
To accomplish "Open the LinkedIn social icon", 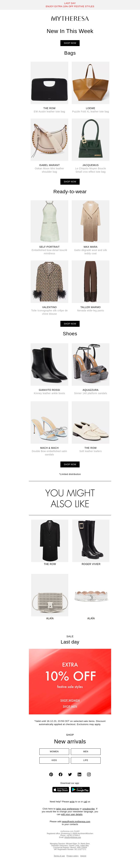I will (79, 774).
